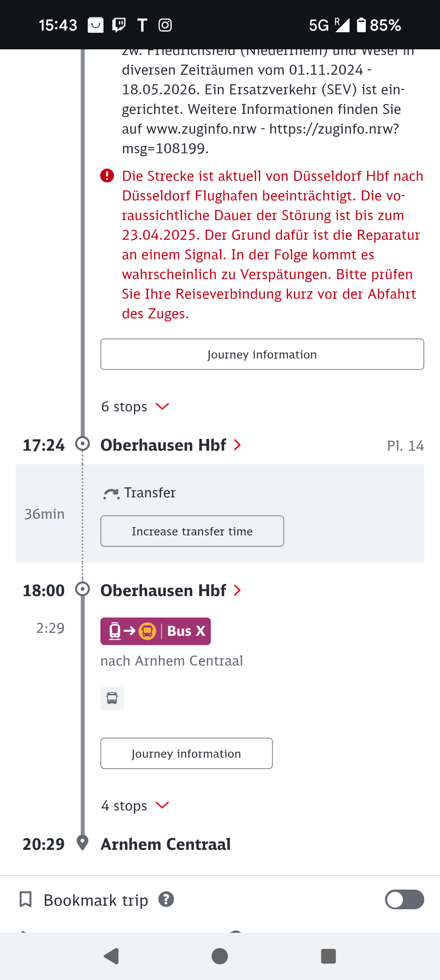Screen dimensions: 440x980
Task: Open Android recent apps square button
Action: point(328,956)
